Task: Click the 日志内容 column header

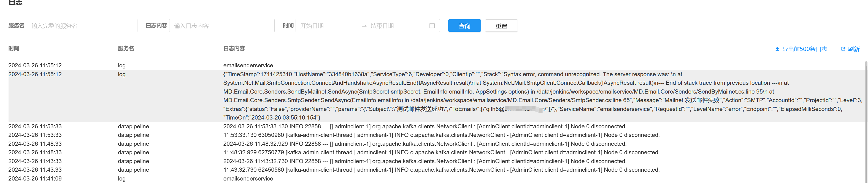Action: coord(234,49)
